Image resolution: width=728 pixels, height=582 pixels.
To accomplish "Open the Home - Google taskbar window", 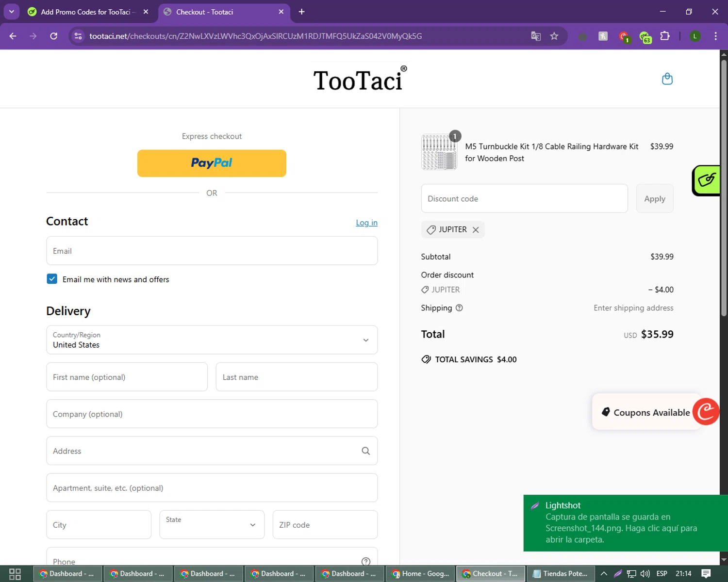I will click(x=421, y=574).
